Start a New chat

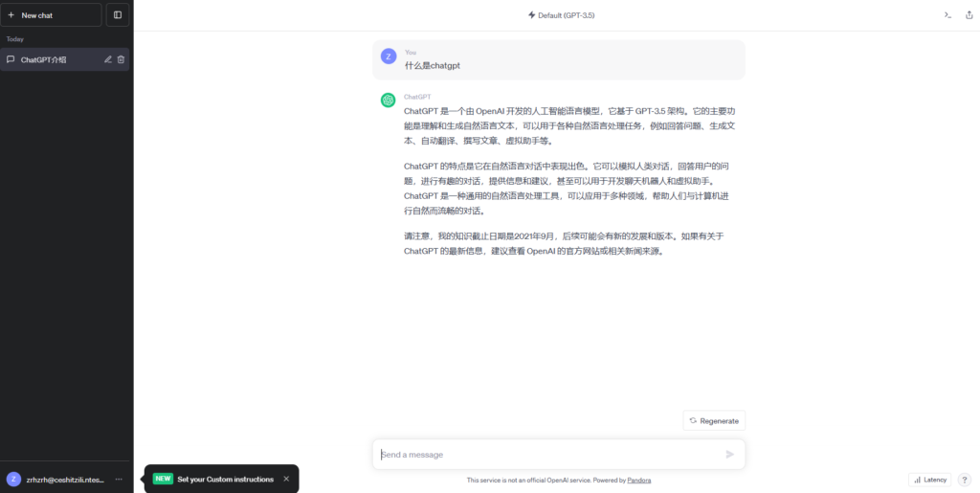click(51, 15)
